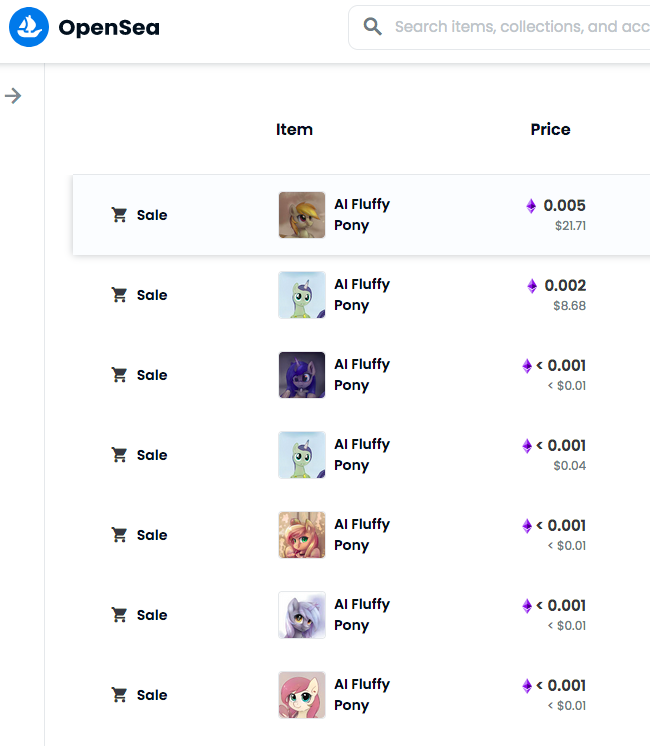Expand the sidebar with the arrow icon
650x746 pixels.
tap(13, 96)
